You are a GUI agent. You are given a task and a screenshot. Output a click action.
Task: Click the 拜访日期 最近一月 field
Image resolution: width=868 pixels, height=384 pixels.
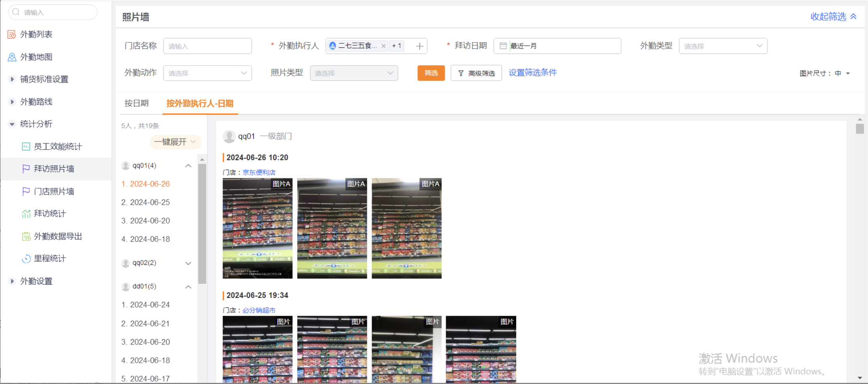[557, 46]
